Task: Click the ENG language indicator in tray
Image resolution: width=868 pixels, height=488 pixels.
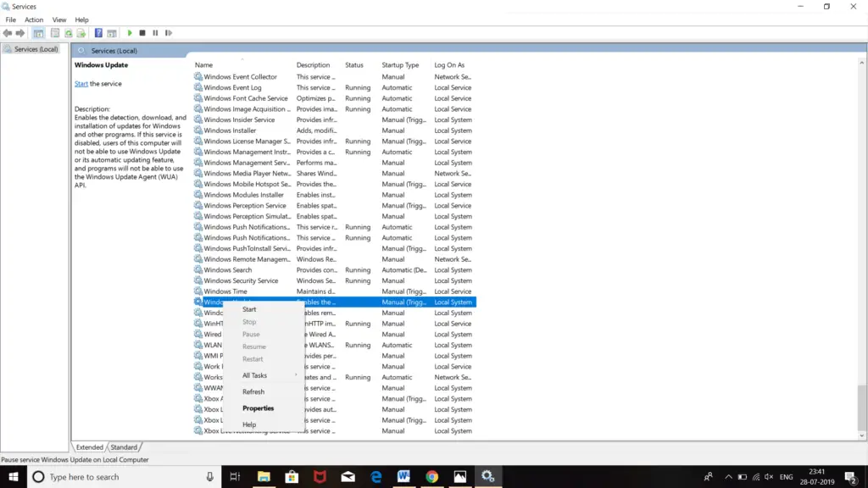Action: 786,477
